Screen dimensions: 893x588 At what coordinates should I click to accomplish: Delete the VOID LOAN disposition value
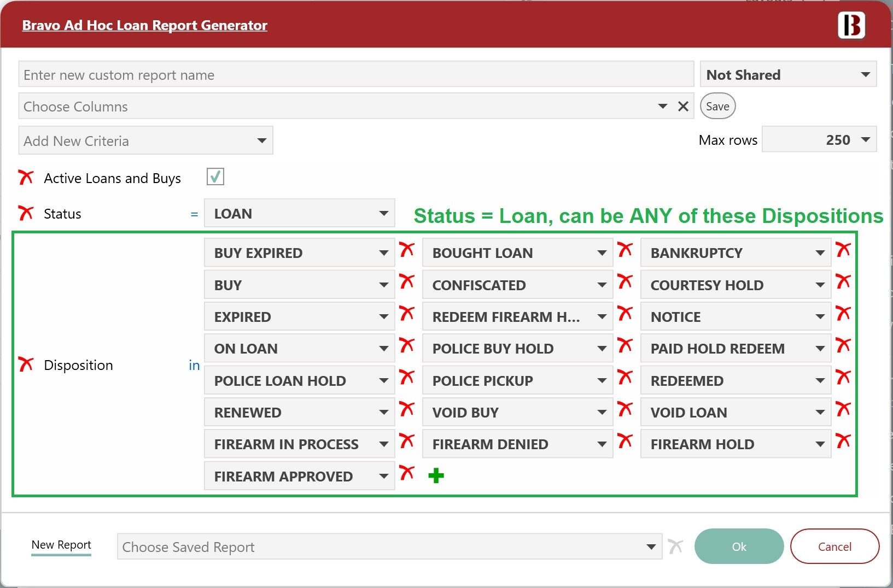pyautogui.click(x=843, y=409)
